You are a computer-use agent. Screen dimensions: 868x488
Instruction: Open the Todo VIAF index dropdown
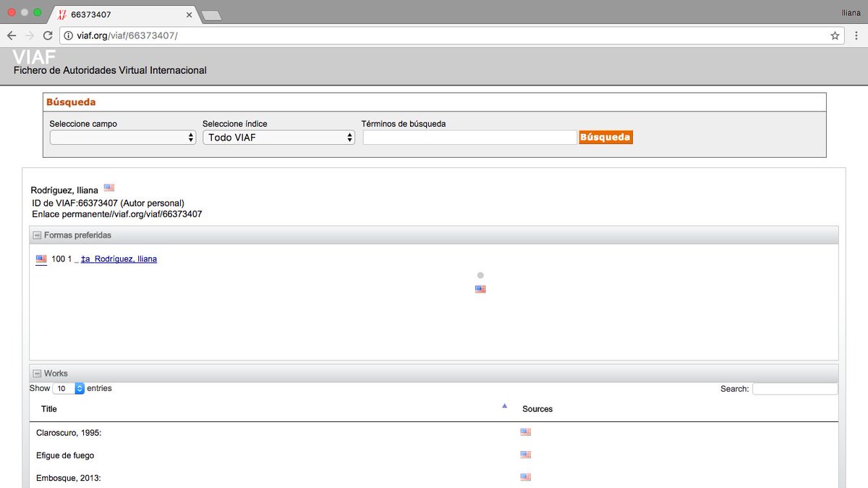pos(278,138)
